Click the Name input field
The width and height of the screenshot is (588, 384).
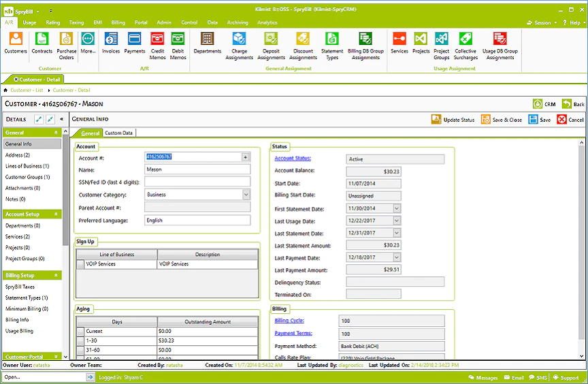[x=197, y=170]
